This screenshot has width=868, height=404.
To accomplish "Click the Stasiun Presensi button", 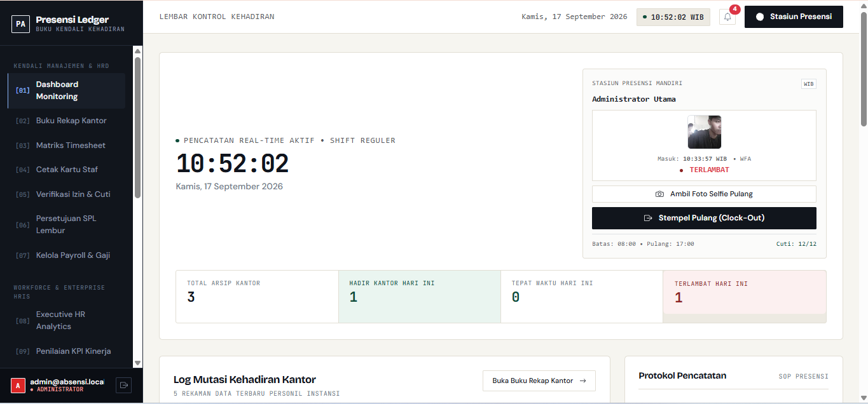I will point(794,17).
